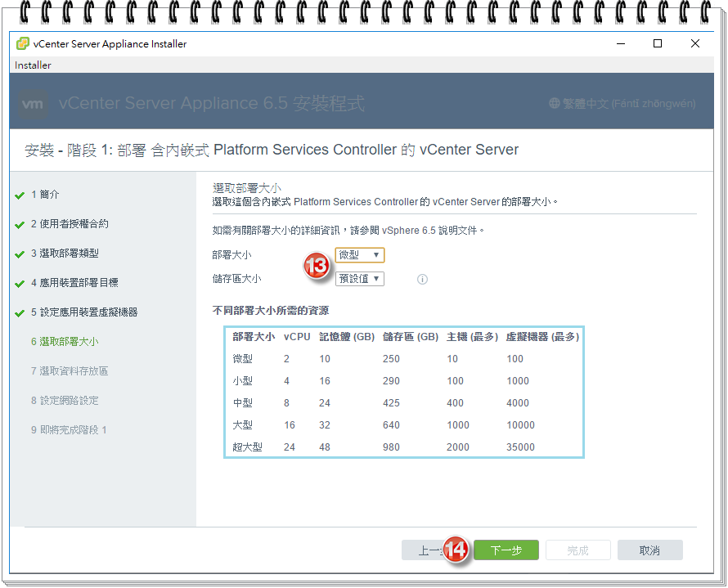Image resolution: width=728 pixels, height=588 pixels.
Task: Click the 儲存區 (GB) column header
Action: 411,337
